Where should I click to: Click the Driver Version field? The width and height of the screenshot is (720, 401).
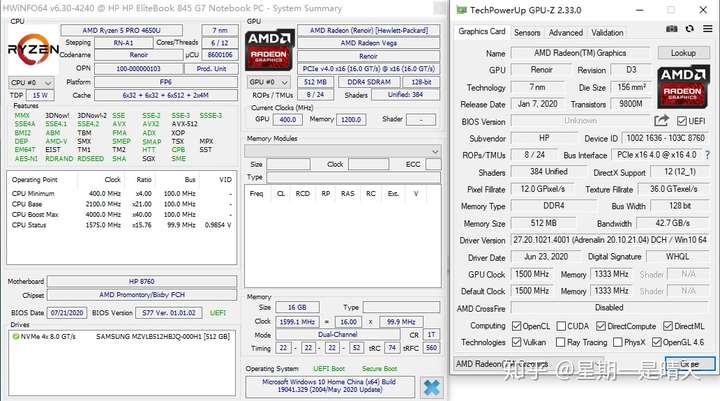coord(610,240)
